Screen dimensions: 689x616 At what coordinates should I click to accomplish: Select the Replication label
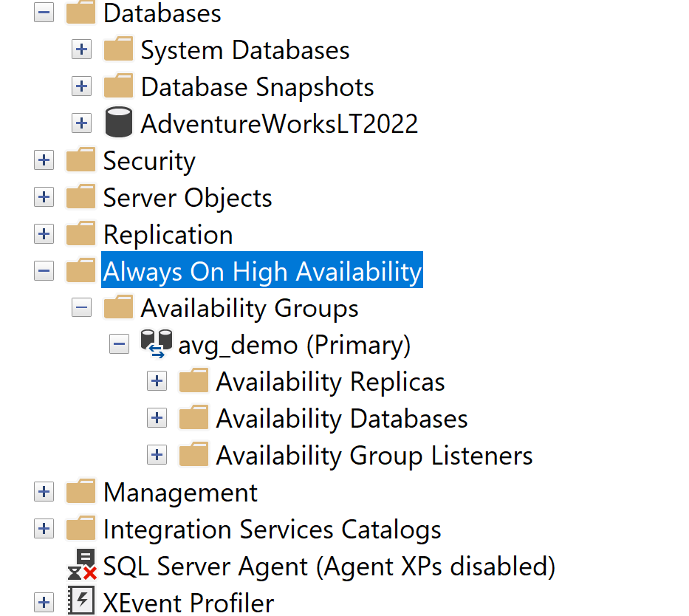coord(168,235)
